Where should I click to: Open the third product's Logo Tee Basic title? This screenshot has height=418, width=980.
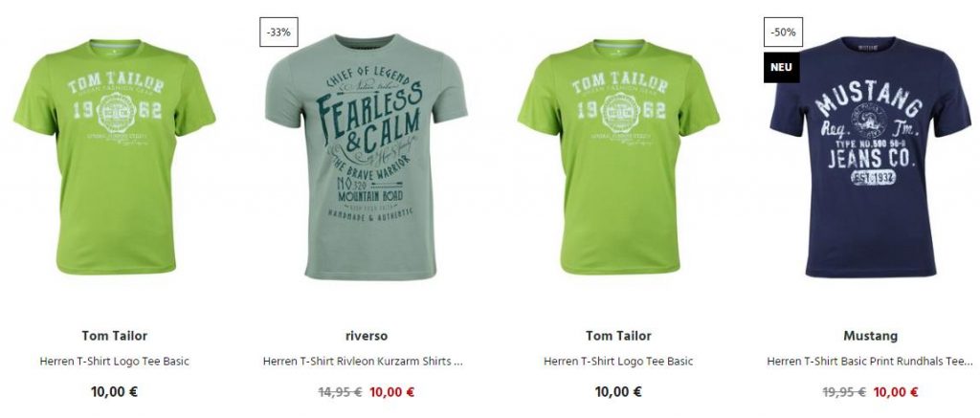[x=619, y=362]
